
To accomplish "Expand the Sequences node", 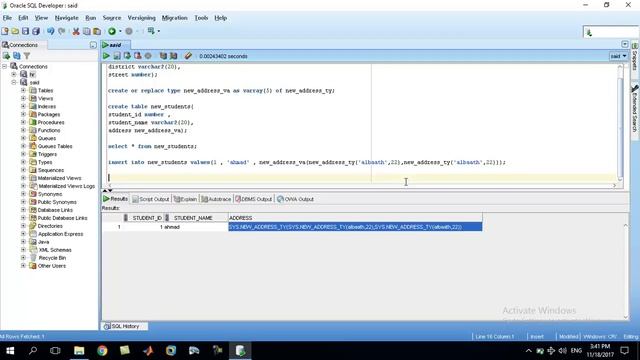I will point(23,170).
